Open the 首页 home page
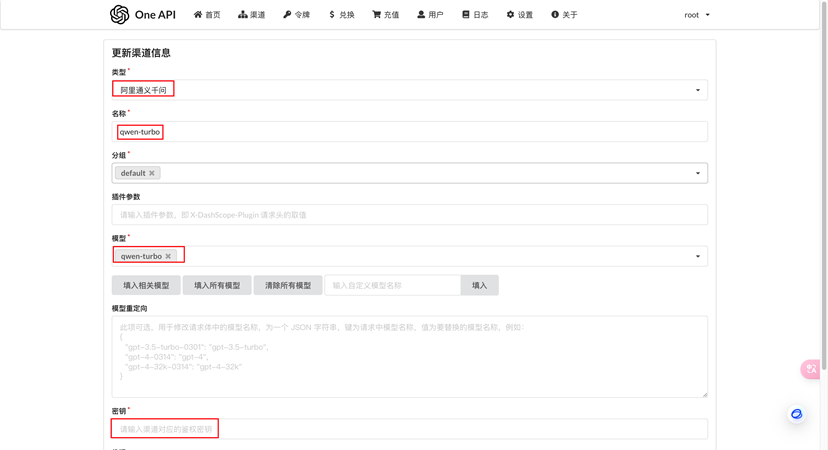828x450 pixels. tap(207, 15)
